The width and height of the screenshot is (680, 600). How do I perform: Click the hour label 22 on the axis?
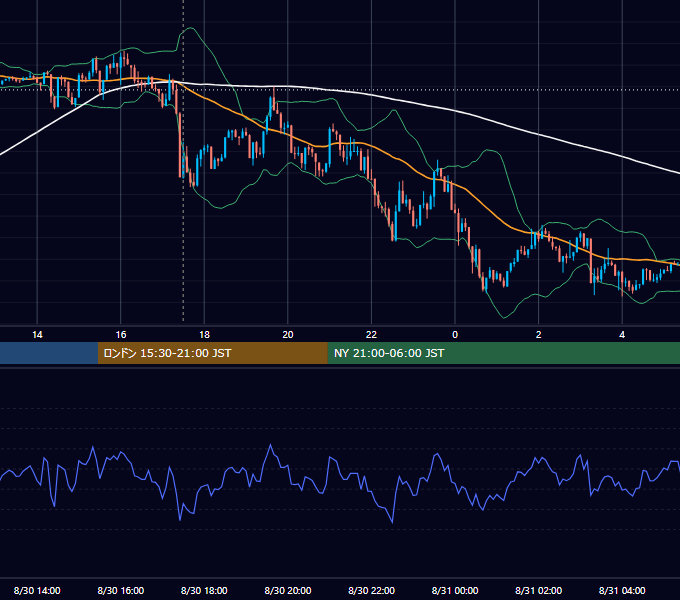pyautogui.click(x=371, y=335)
